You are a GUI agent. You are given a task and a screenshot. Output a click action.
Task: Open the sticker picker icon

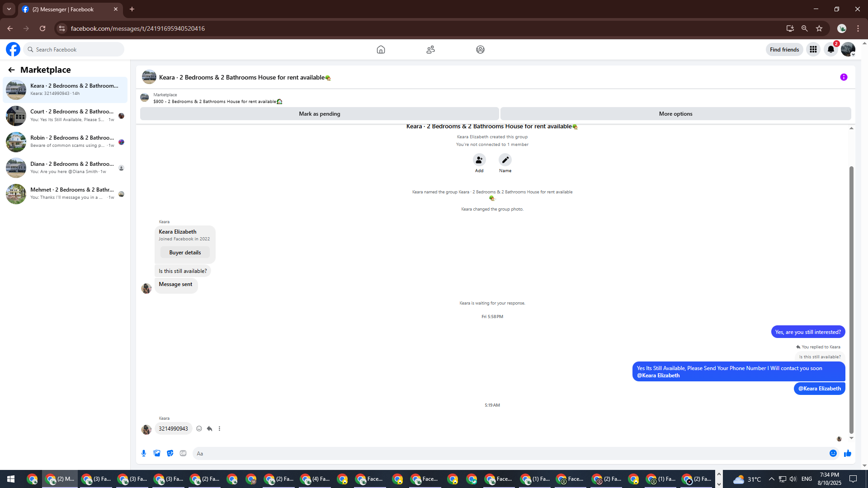170,453
